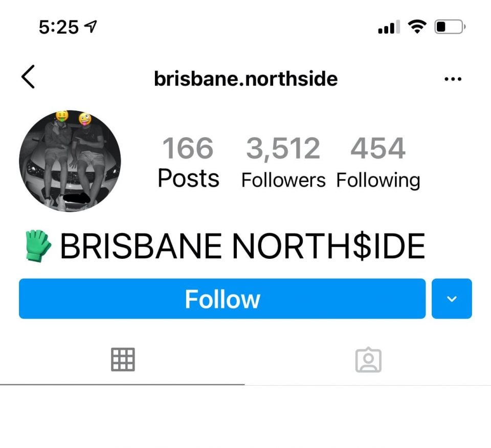Tap the cellular signal bars icon

click(389, 27)
